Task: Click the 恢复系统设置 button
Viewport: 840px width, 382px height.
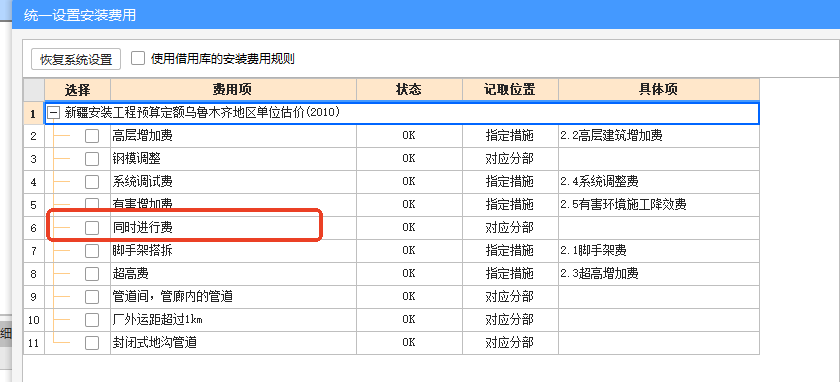Action: tap(76, 59)
